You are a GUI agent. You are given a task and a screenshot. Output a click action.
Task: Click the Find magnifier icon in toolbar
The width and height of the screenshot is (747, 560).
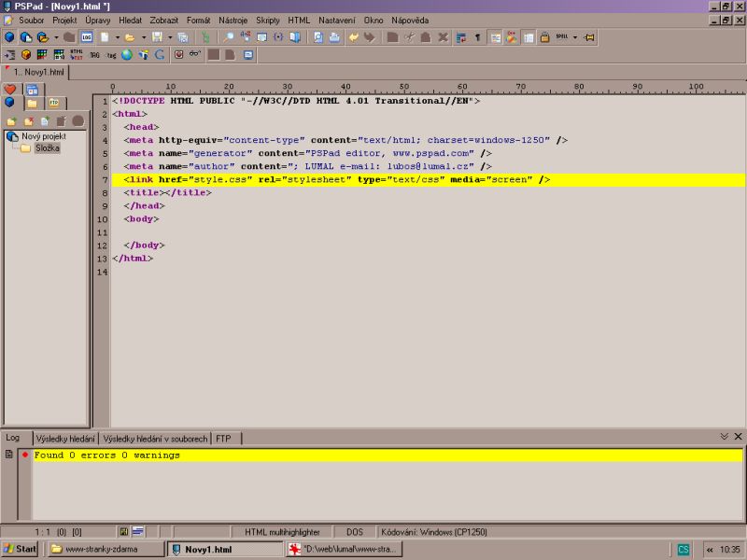[x=229, y=37]
